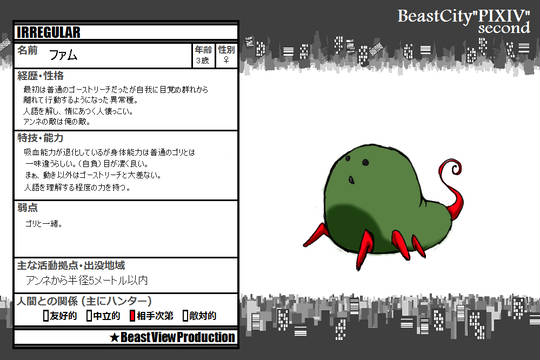The image size is (540, 360).
Task: Click the age box showing 3歳
Action: point(203,55)
